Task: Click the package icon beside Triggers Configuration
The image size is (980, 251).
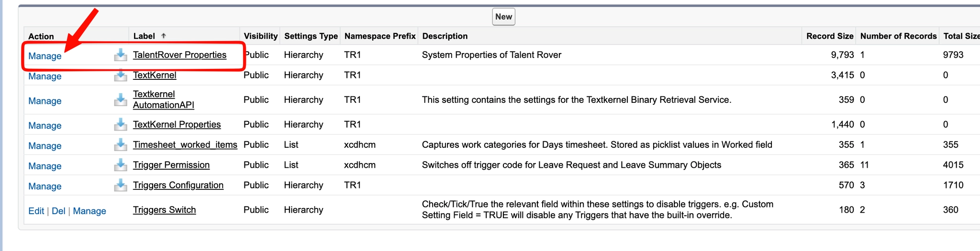Action: click(x=121, y=185)
